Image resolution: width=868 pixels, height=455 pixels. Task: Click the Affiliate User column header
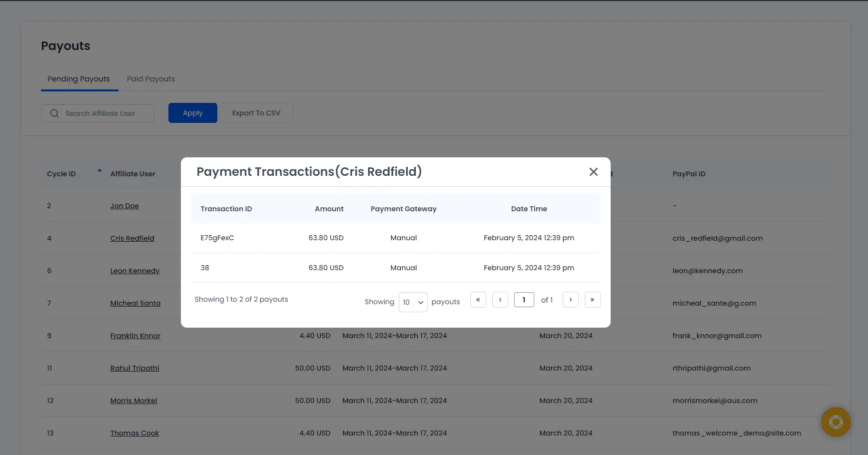(133, 174)
